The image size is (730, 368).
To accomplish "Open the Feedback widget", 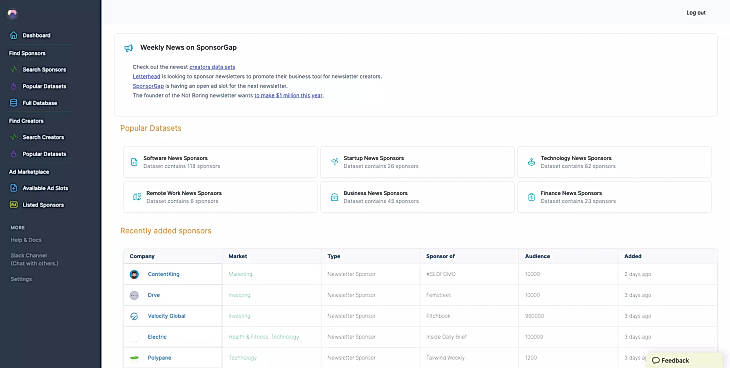I will click(684, 360).
